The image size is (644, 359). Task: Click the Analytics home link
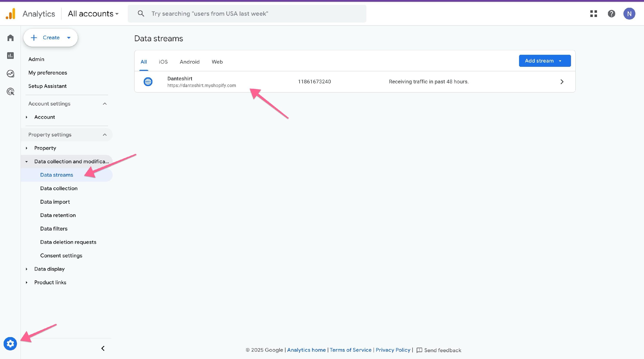[306, 350]
